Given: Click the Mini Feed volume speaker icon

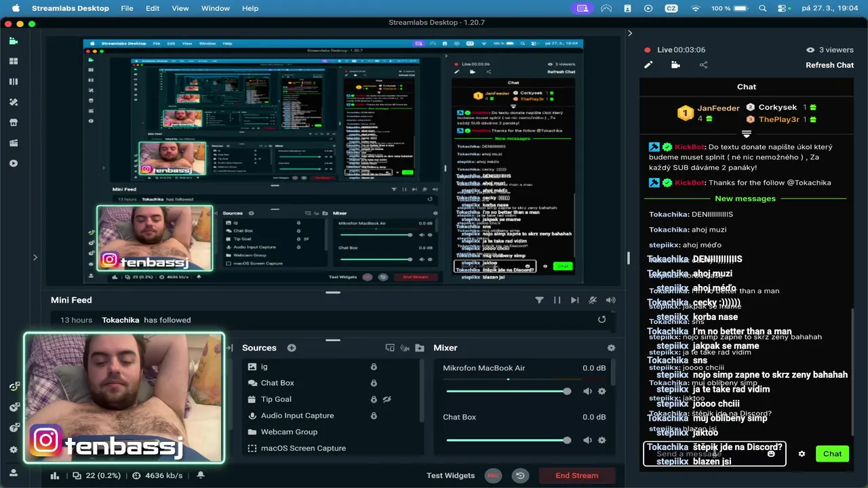Looking at the screenshot, I should pos(611,300).
